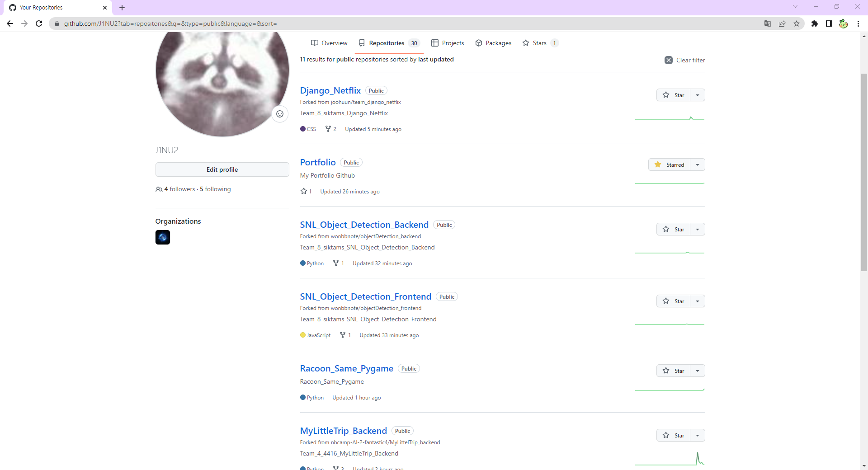Click the MyLittleTrip_Backend activity sparkline graph
868x470 pixels.
(x=670, y=458)
